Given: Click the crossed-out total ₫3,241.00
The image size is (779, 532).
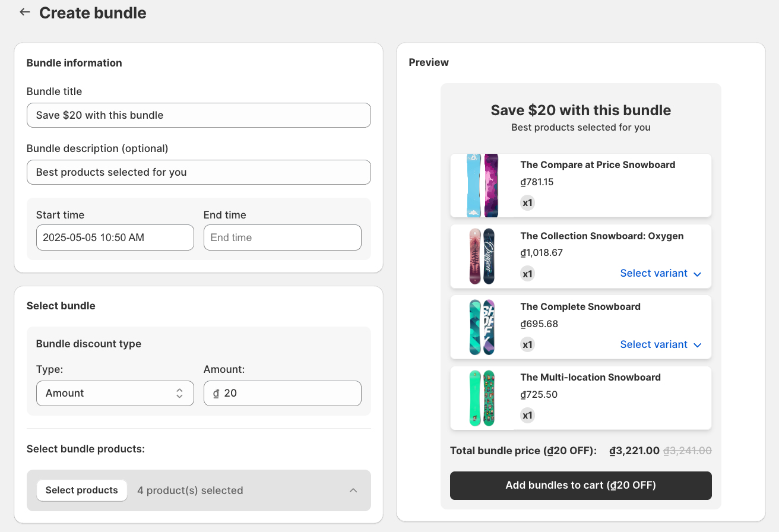Looking at the screenshot, I should [687, 451].
